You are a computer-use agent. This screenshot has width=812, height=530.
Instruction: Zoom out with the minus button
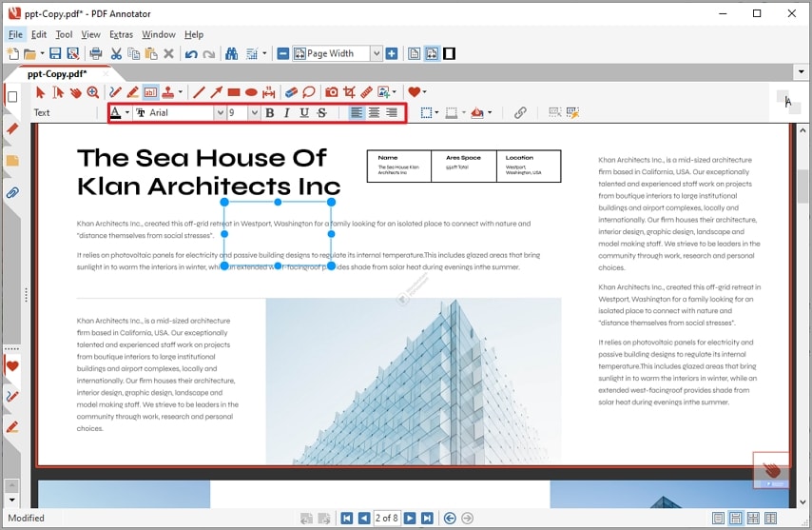pyautogui.click(x=283, y=53)
